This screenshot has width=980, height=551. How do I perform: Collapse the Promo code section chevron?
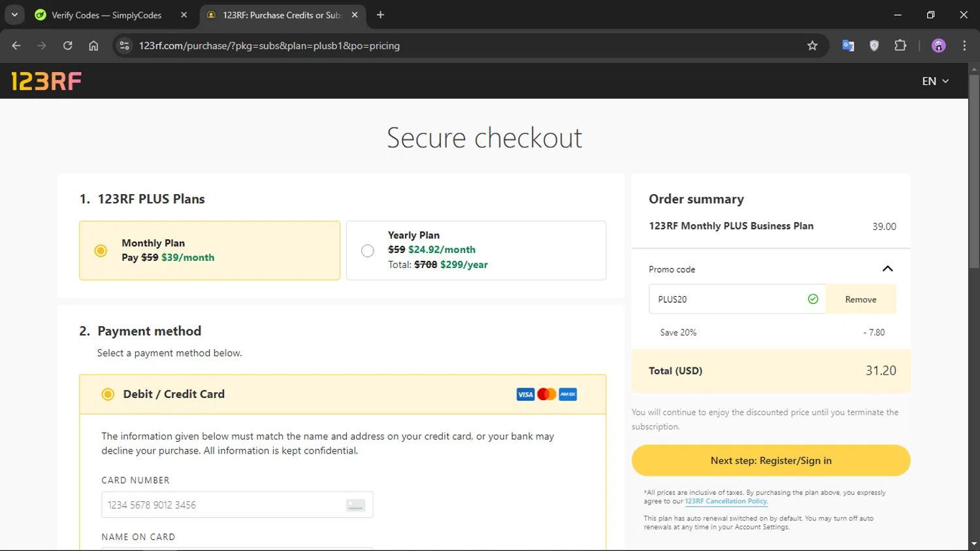pyautogui.click(x=887, y=269)
